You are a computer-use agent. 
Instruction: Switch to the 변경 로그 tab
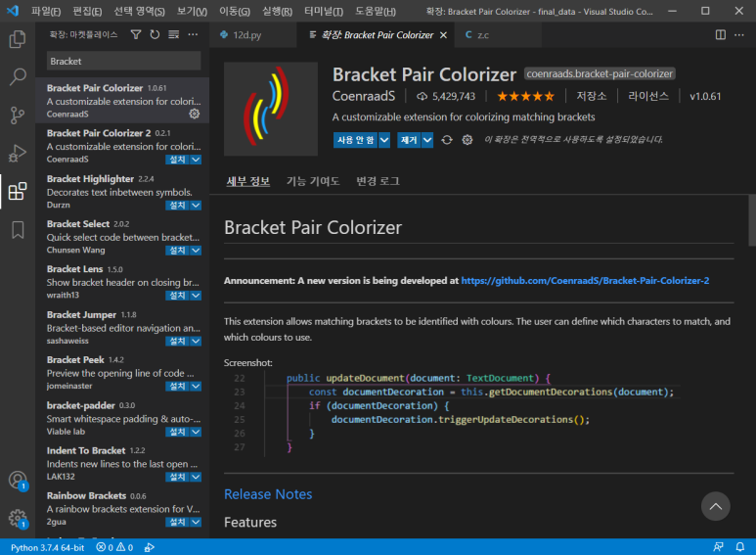tap(378, 181)
